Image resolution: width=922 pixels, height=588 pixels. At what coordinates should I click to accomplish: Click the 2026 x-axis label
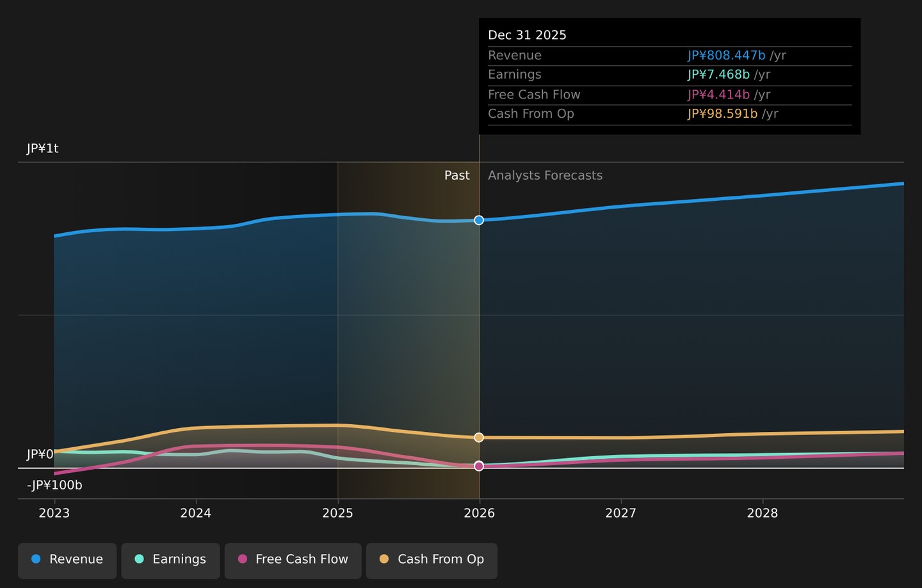click(479, 513)
